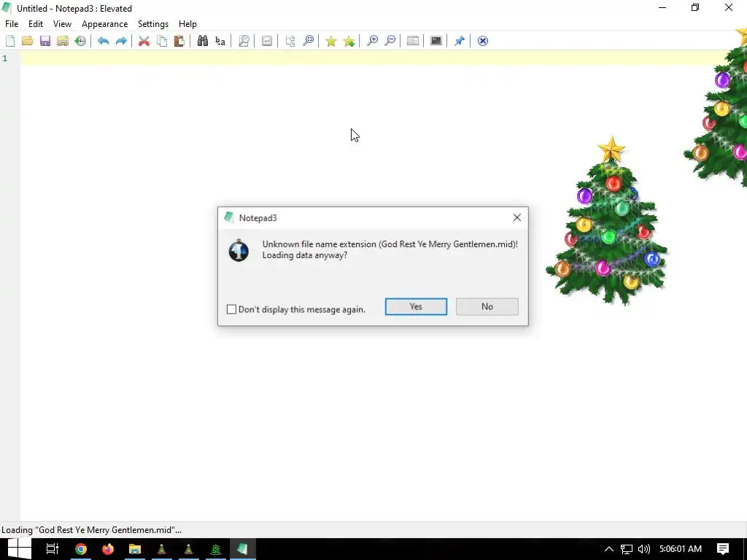The image size is (747, 560).
Task: Click the Windows Start button
Action: [19, 549]
